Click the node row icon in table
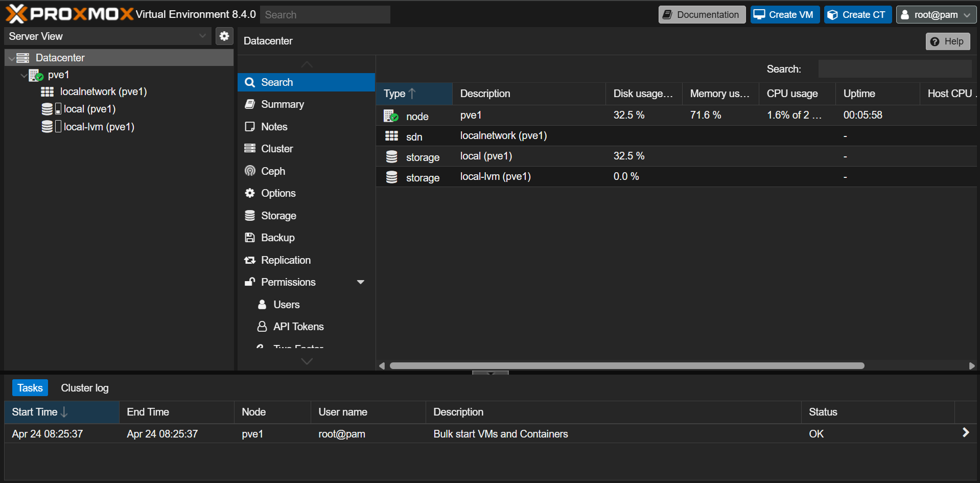This screenshot has width=980, height=483. click(391, 116)
